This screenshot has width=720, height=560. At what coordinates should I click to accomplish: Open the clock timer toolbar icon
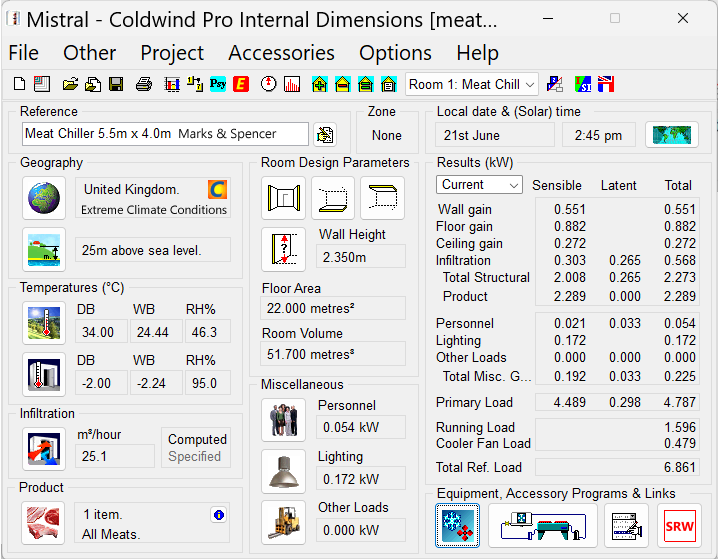coord(269,84)
